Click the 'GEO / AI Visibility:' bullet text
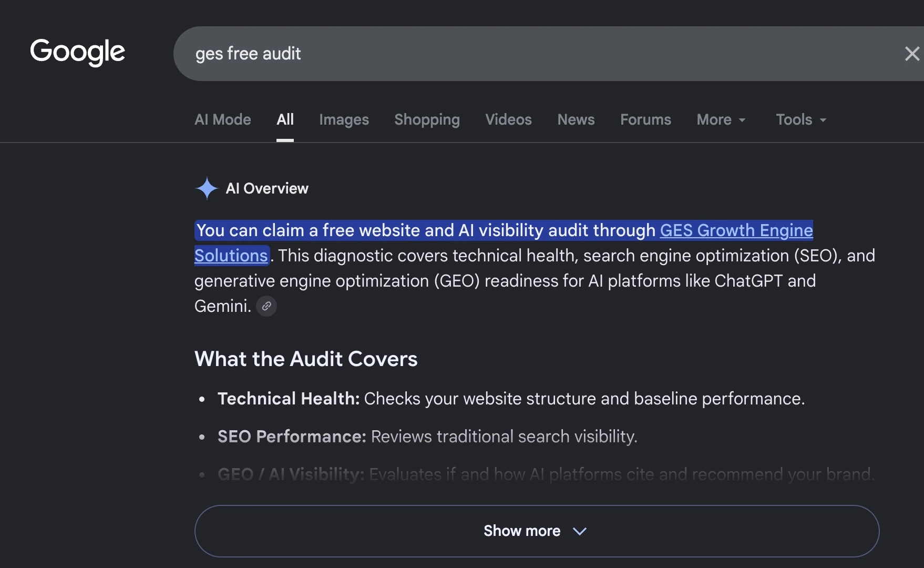The image size is (924, 568). [291, 474]
